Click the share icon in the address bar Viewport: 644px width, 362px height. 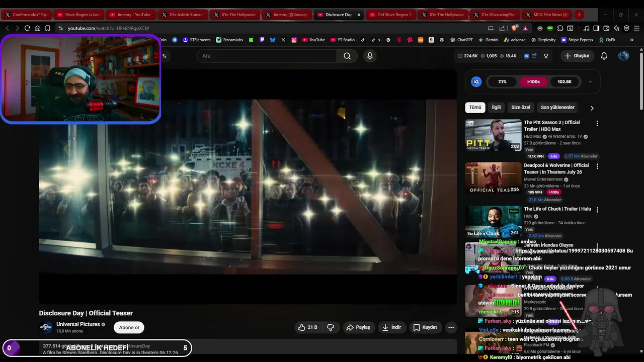click(502, 28)
